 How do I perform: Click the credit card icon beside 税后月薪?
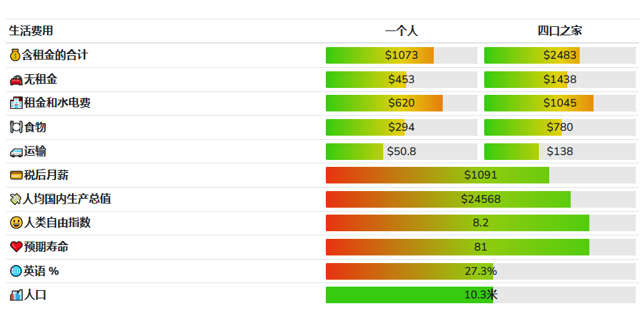point(16,175)
